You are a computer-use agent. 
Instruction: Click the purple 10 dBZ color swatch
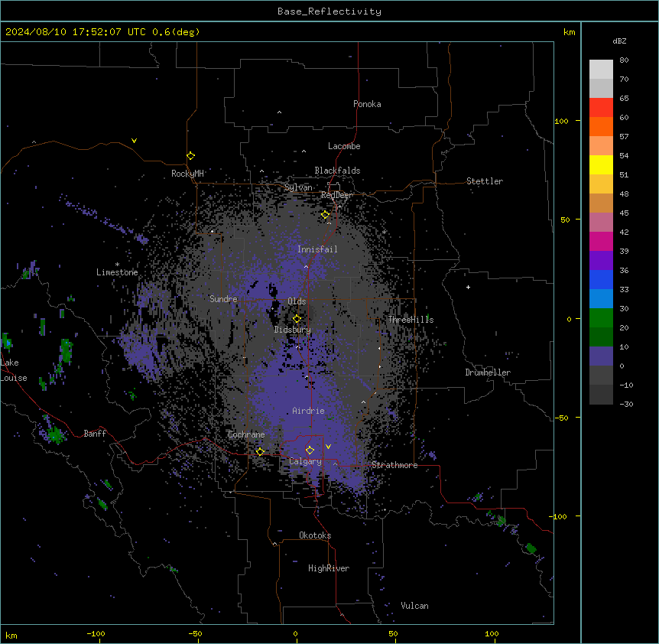pyautogui.click(x=601, y=356)
